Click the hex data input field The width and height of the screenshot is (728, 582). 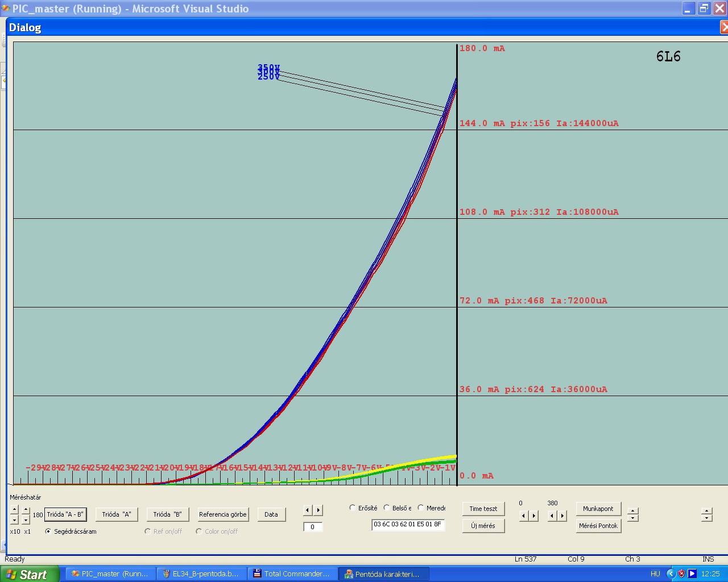pyautogui.click(x=408, y=525)
